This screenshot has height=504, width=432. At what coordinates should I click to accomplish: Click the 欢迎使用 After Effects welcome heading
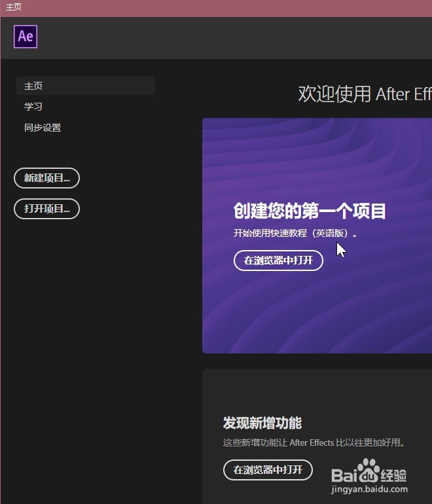[365, 94]
